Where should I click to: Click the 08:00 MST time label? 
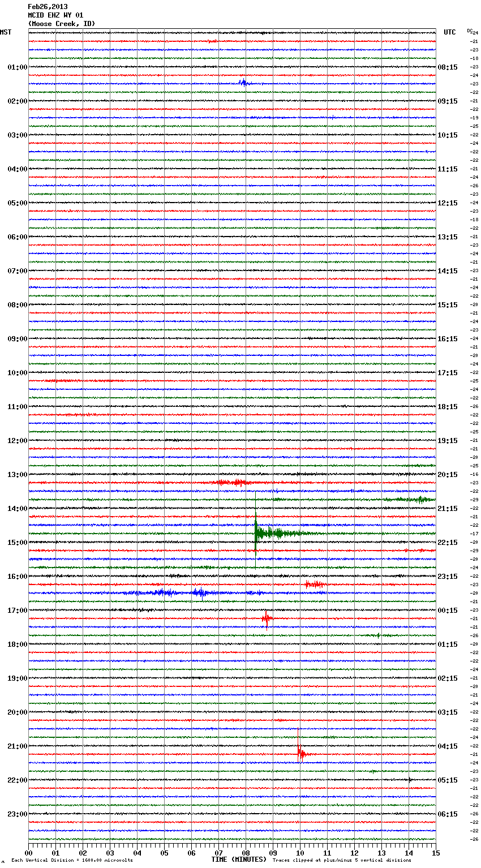(18, 305)
